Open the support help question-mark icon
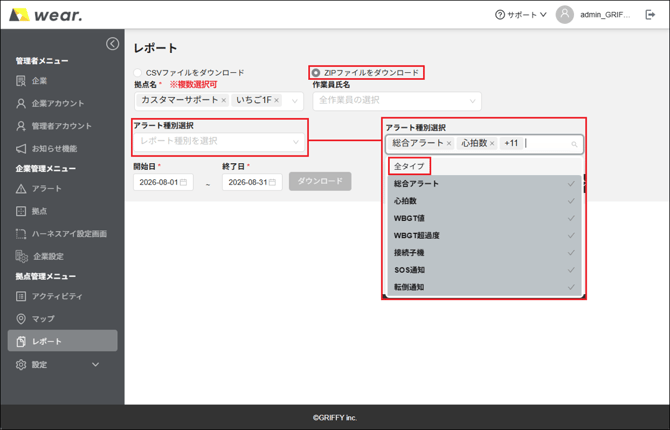 pyautogui.click(x=500, y=15)
